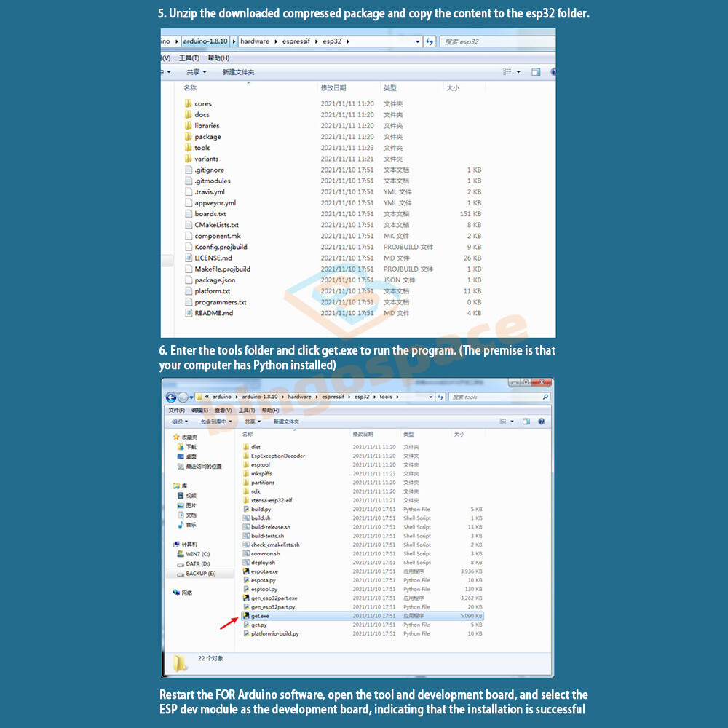Screen dimensions: 728x728
Task: Click the xtensa-esp32-elf folder icon
Action: click(246, 500)
